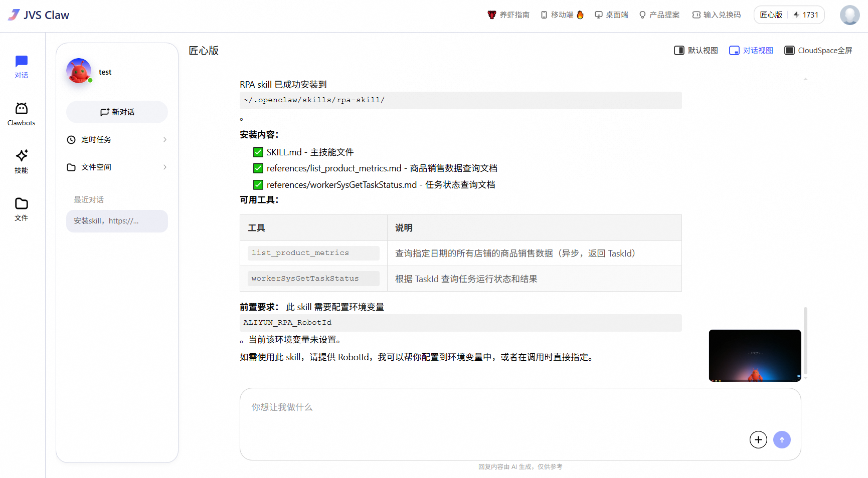Click the folder icon beside 文件空间
Screen dimensions: 868x478
71,167
